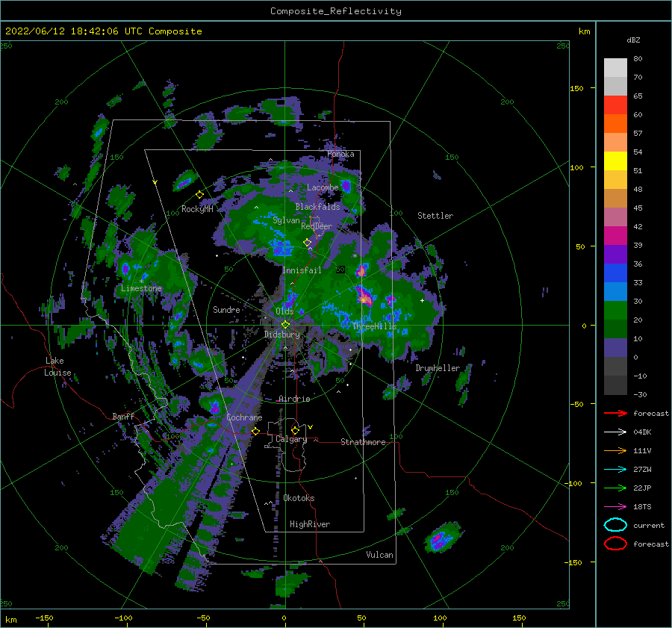Screen dimensions: 672x628
Task: Select the blue 36 dBZ color swatch
Action: click(615, 273)
